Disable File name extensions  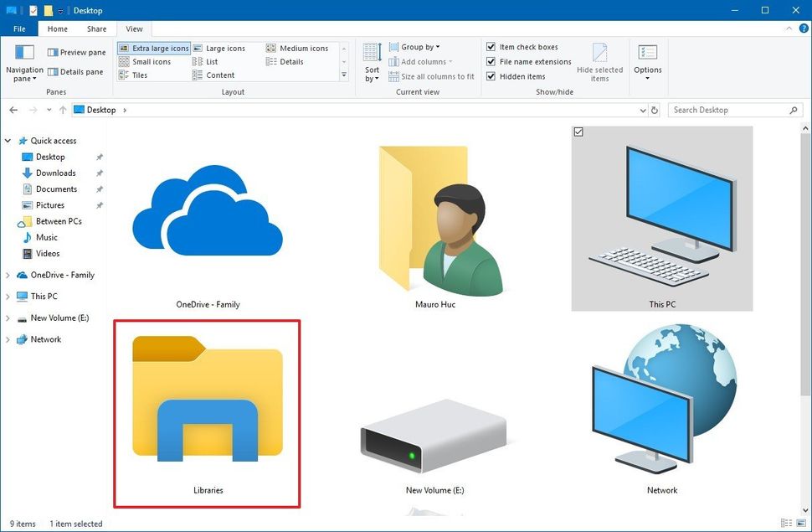(x=492, y=61)
